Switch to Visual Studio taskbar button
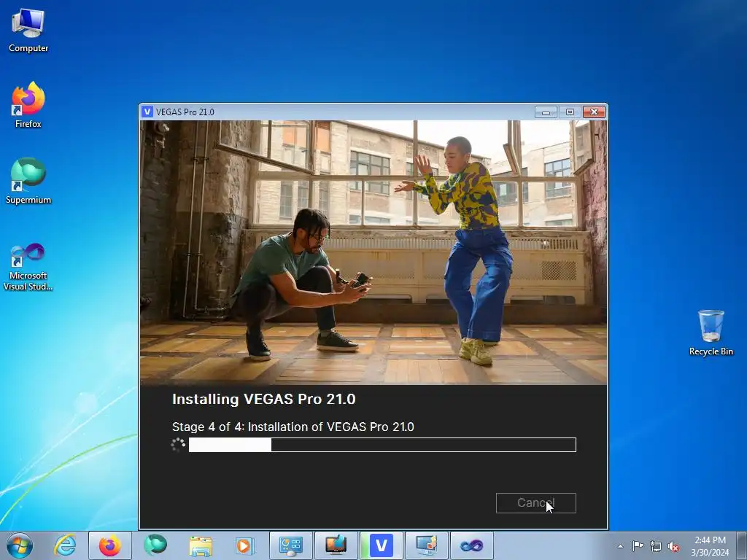This screenshot has height=560, width=747. point(472,545)
